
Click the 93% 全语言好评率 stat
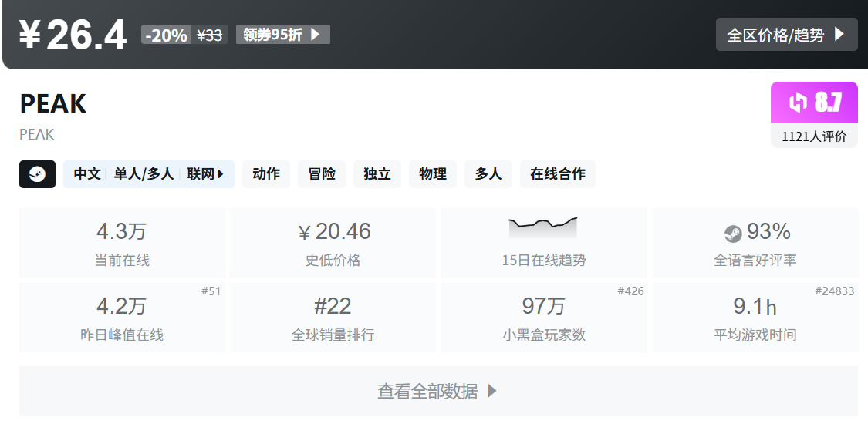click(755, 242)
